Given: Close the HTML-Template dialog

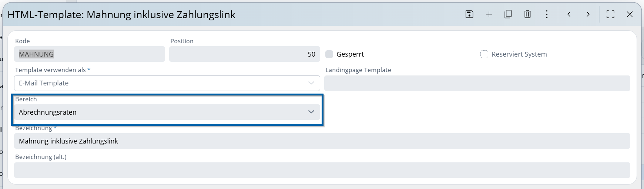Looking at the screenshot, I should click(630, 14).
